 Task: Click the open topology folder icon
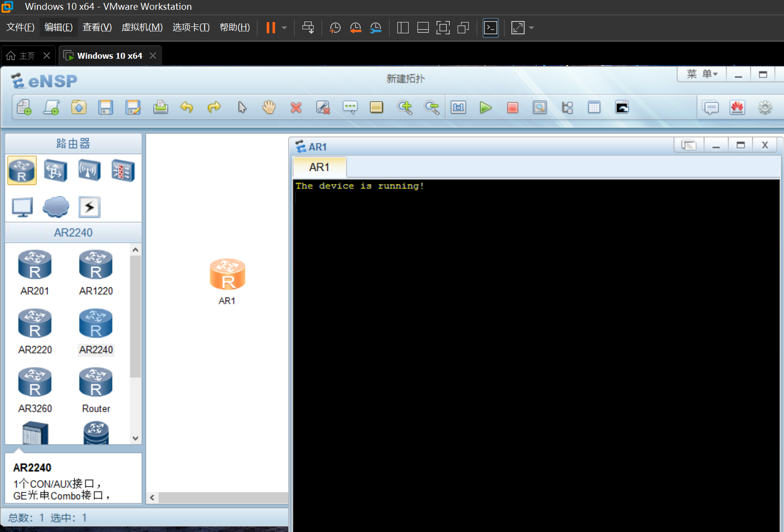tap(79, 107)
